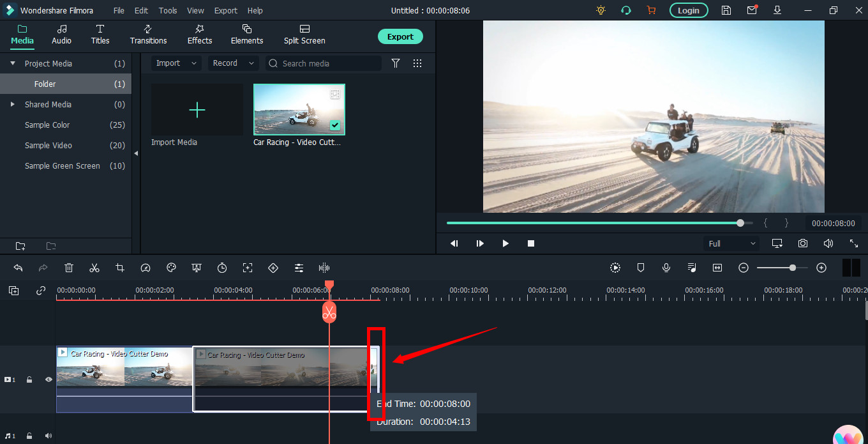Screen dimensions: 868x444
Task: Open the Record dropdown
Action: coord(234,63)
